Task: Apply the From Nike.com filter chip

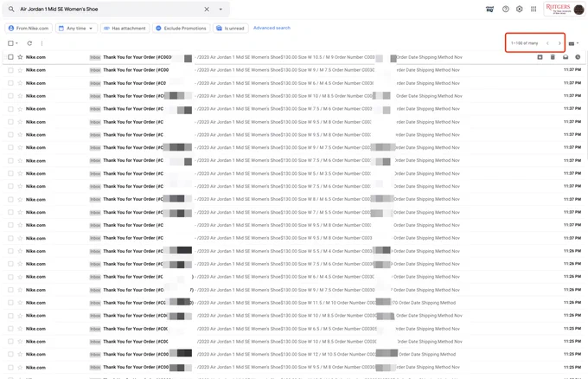Action: (x=29, y=29)
